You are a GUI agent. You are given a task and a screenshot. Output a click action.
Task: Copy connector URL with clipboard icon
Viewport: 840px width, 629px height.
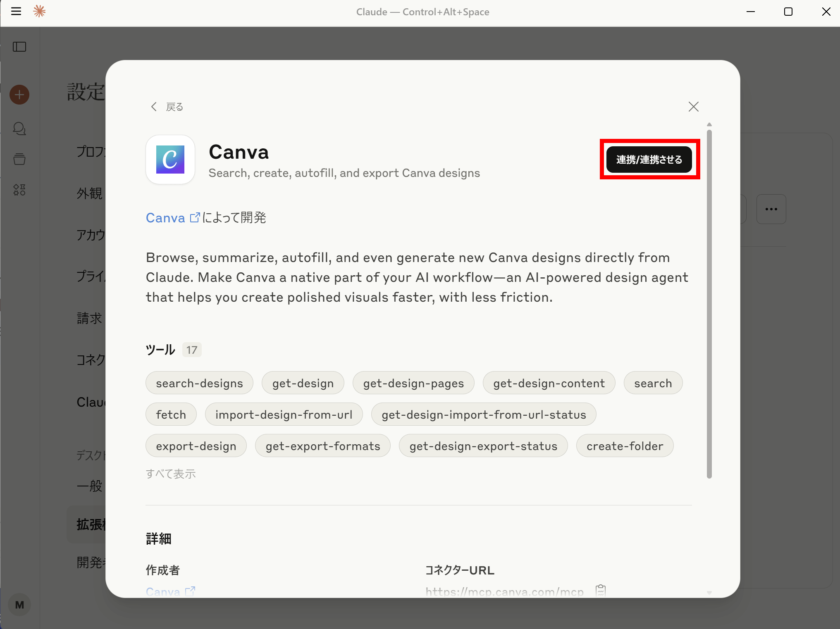click(601, 591)
